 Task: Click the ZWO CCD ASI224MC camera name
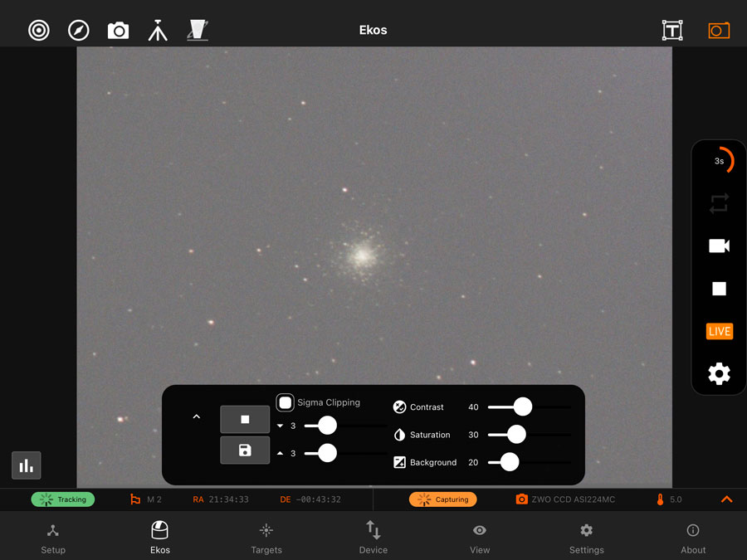pos(573,499)
